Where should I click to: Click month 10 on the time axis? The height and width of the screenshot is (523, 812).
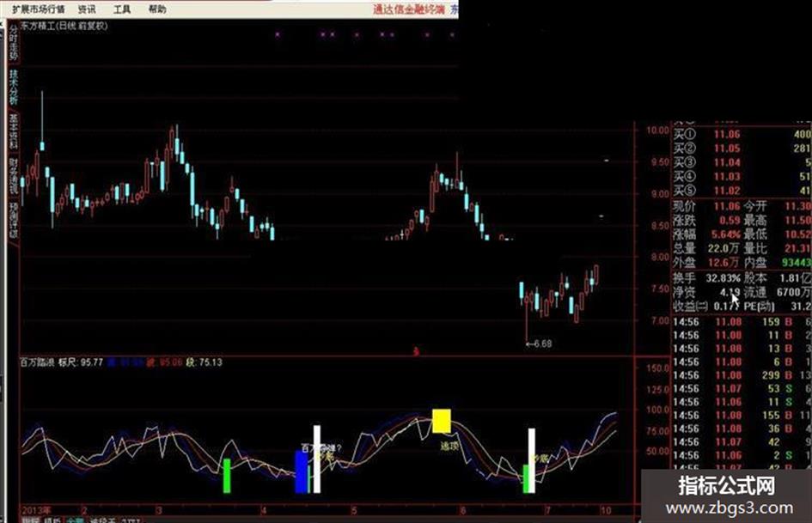pyautogui.click(x=606, y=510)
